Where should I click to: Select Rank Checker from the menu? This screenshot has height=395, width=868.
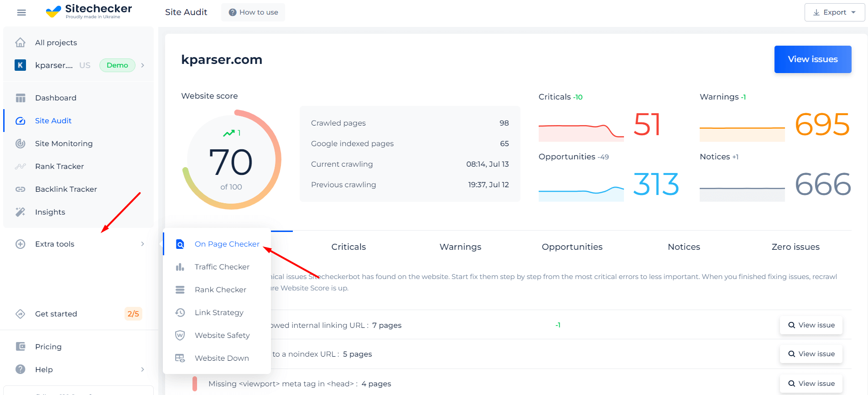tap(217, 290)
